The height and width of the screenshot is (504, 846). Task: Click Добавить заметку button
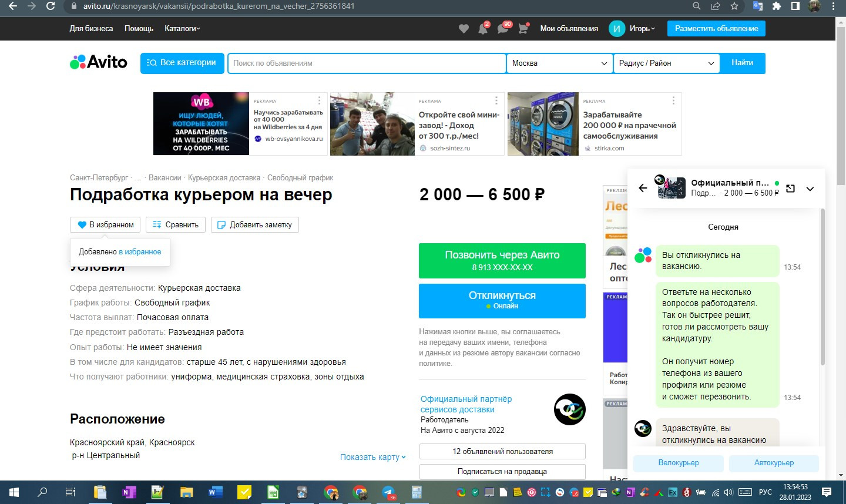point(255,224)
